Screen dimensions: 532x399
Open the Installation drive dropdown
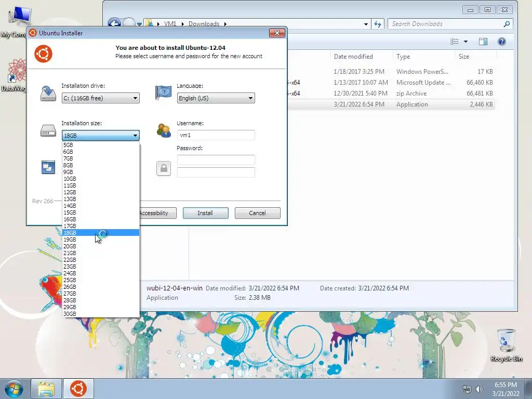(100, 98)
